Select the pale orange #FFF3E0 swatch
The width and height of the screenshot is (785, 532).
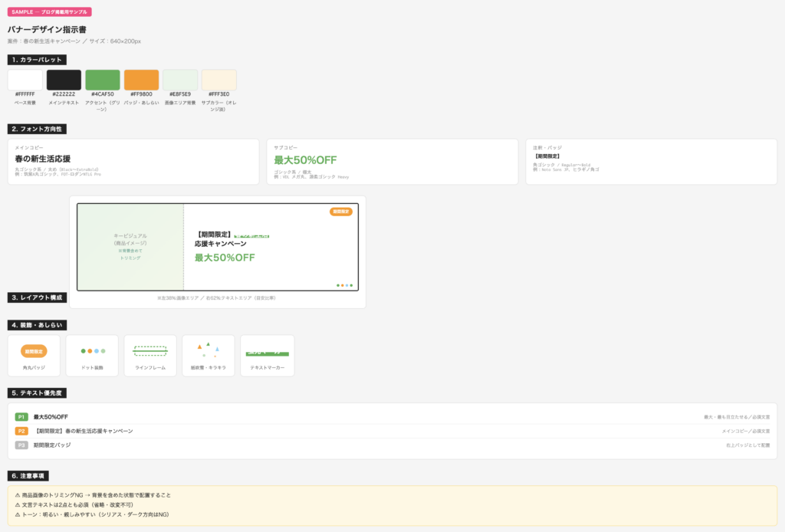pyautogui.click(x=218, y=80)
